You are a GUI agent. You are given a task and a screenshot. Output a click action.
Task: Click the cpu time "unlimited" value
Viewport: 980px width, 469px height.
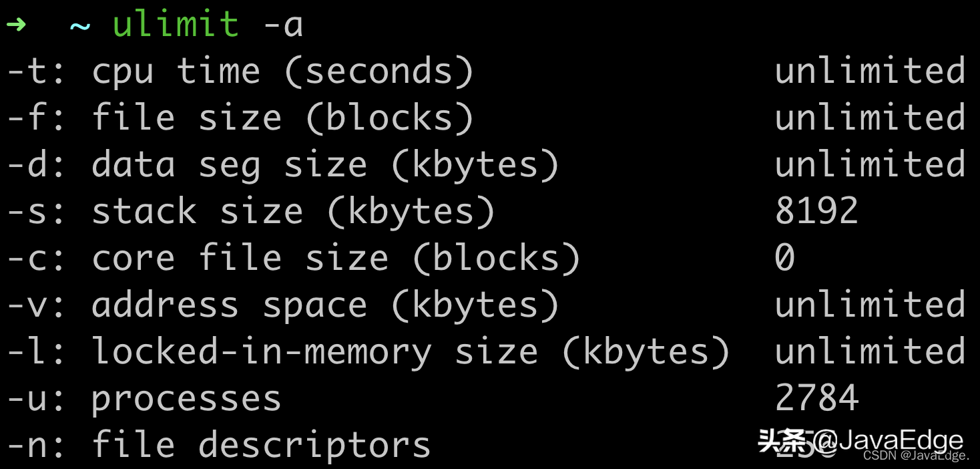(x=869, y=71)
